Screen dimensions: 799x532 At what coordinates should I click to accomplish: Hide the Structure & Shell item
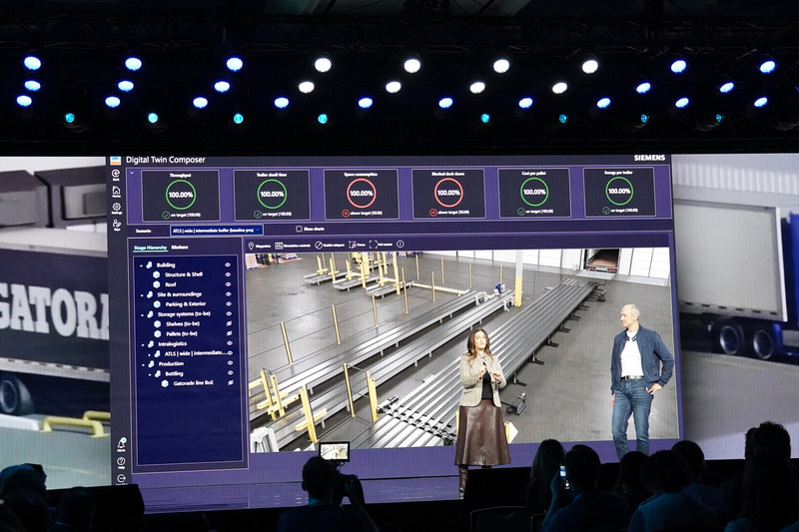point(228,274)
